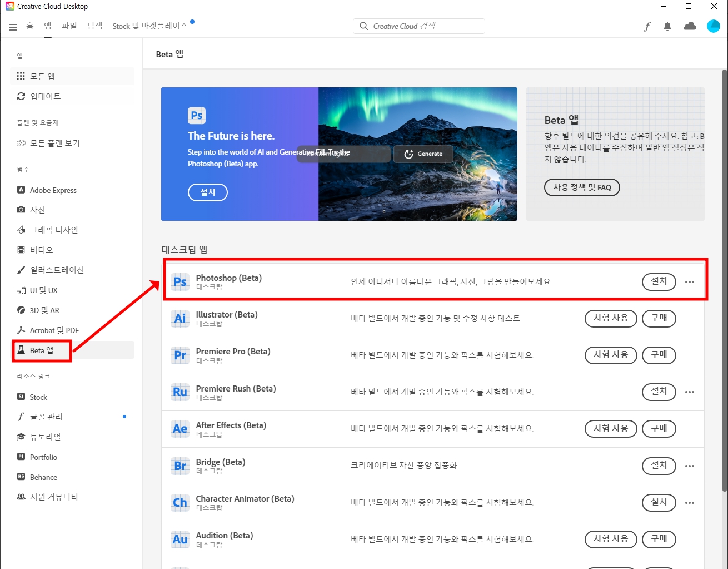This screenshot has width=728, height=569.
Task: Click the Ps icon in the banner
Action: (197, 116)
